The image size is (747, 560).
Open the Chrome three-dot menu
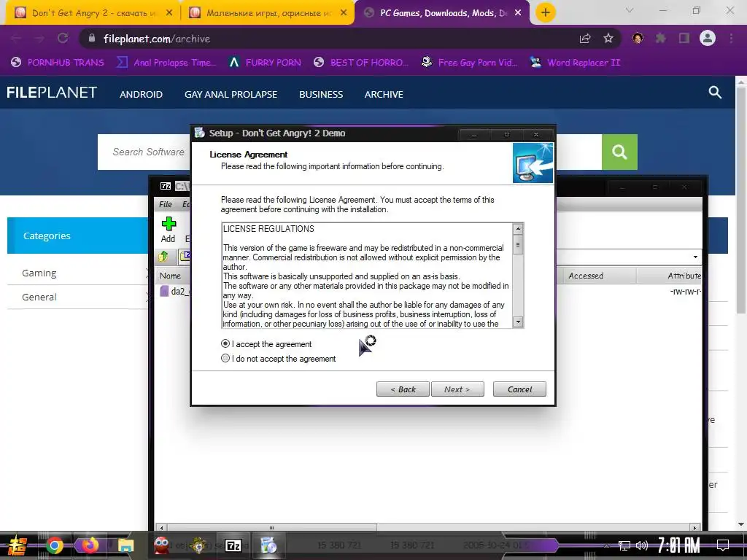point(731,38)
